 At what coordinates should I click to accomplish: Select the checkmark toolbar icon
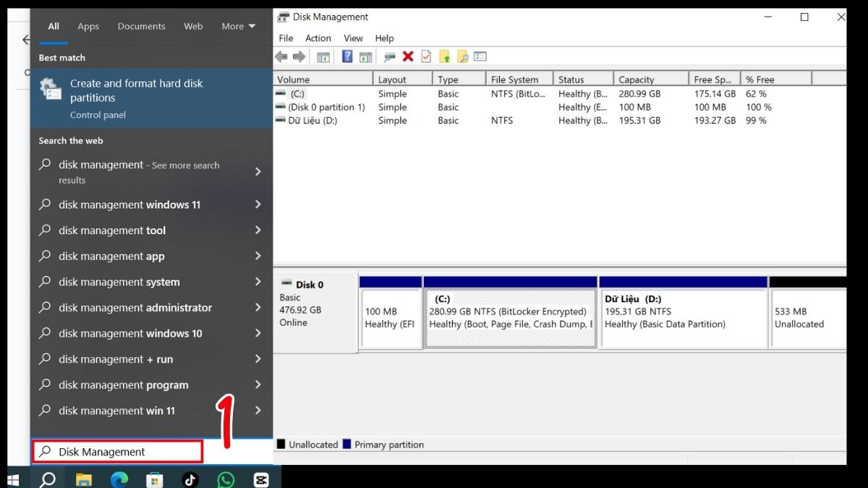(427, 56)
